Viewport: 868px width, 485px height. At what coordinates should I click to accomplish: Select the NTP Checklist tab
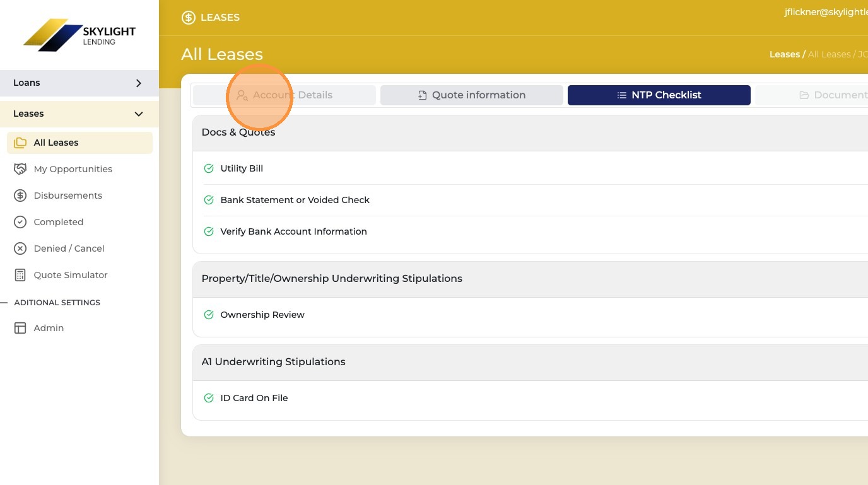659,95
